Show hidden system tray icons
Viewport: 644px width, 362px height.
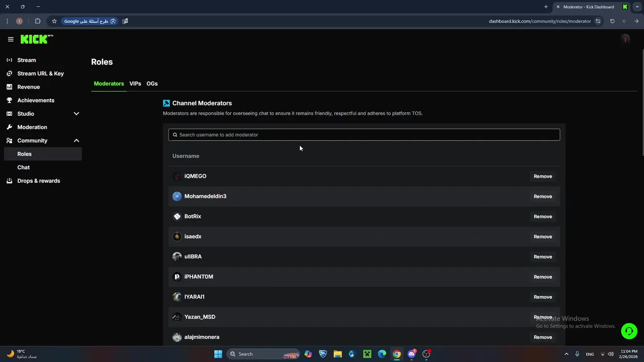[566, 354]
